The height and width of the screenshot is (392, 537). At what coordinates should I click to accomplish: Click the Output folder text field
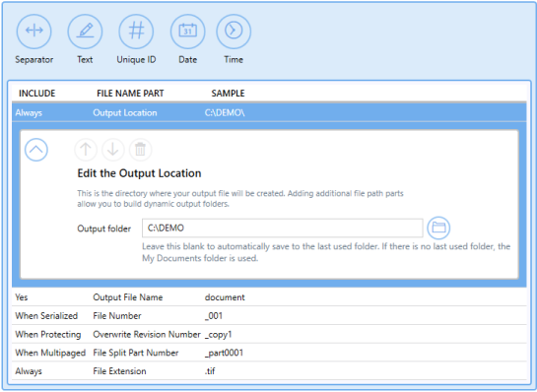click(x=282, y=229)
